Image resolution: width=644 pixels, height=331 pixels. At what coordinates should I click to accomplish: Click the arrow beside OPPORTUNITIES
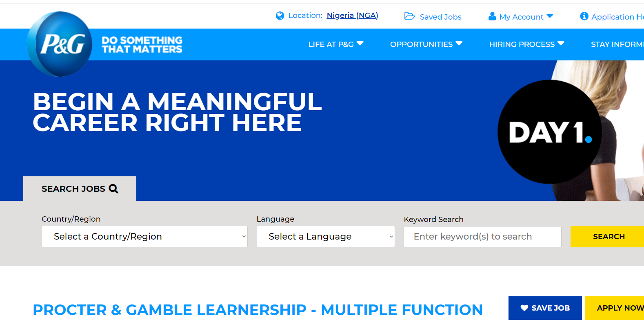coord(459,43)
